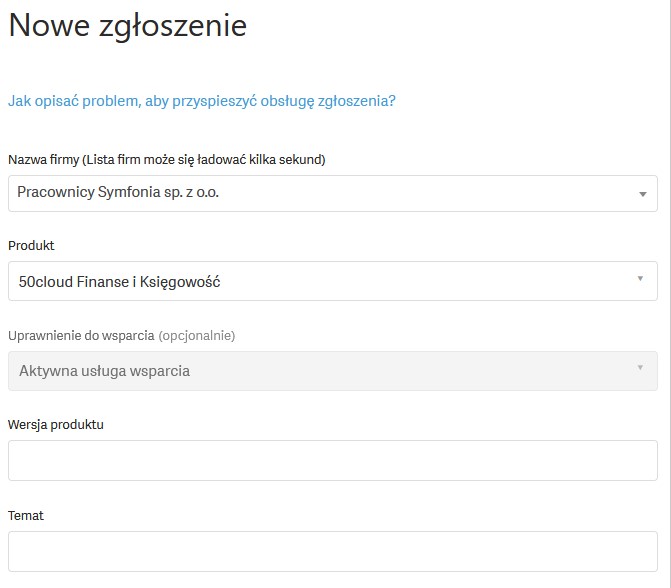Click 'Aktywna usługa wsparcia' greyed value
671x588 pixels.
pyautogui.click(x=104, y=371)
